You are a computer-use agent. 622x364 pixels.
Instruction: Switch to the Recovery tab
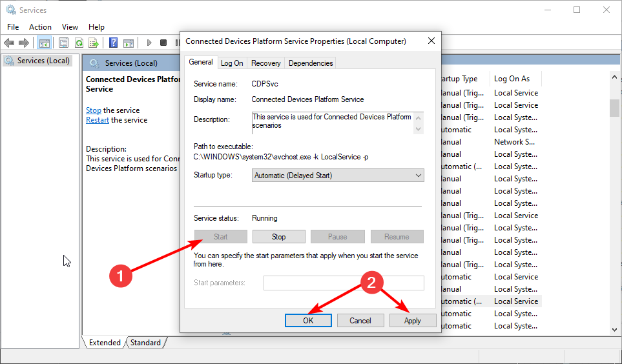(x=265, y=63)
